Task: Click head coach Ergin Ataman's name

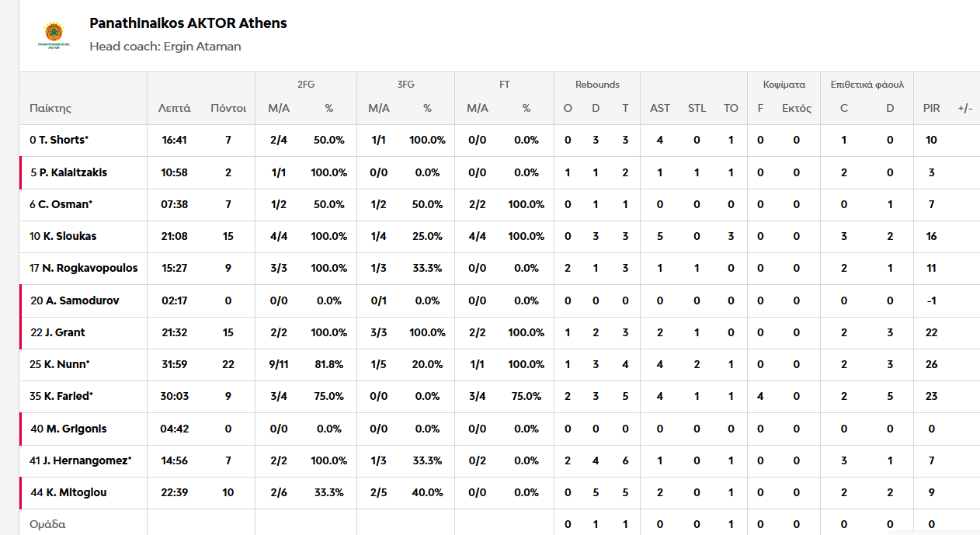Action: 202,47
